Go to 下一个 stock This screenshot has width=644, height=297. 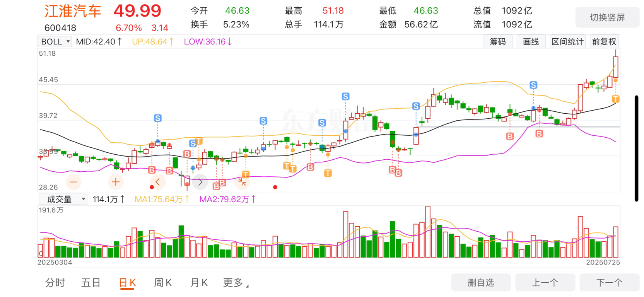(x=609, y=283)
